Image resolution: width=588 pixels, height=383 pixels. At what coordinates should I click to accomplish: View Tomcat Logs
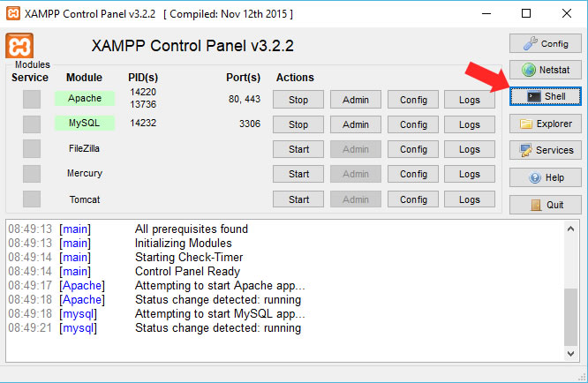point(470,199)
